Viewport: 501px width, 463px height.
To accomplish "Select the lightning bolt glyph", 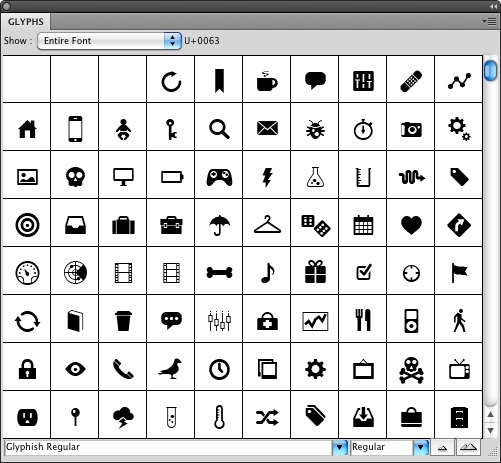I will click(267, 177).
